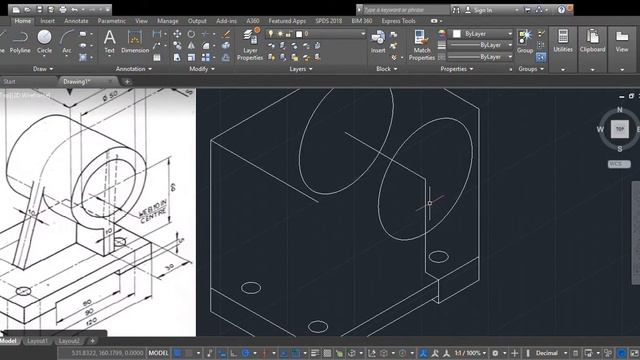The height and width of the screenshot is (360, 640).
Task: Click the keyword search field
Action: (406, 9)
